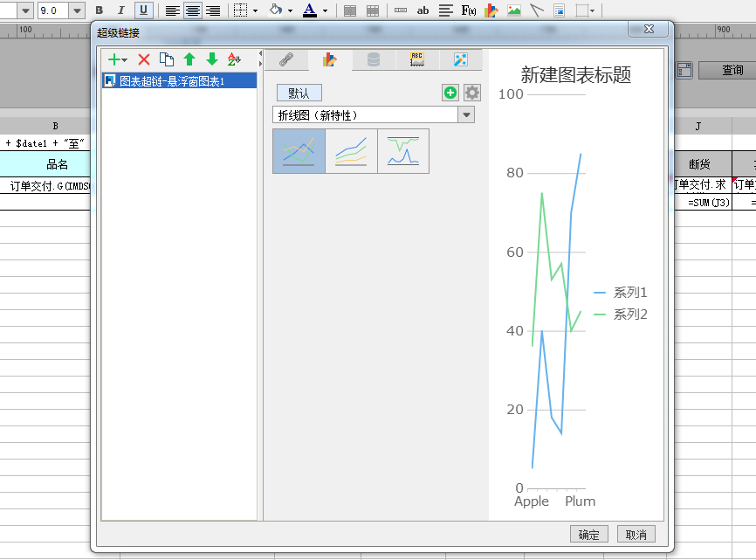
Task: Apply the font color A icon
Action: tap(310, 10)
